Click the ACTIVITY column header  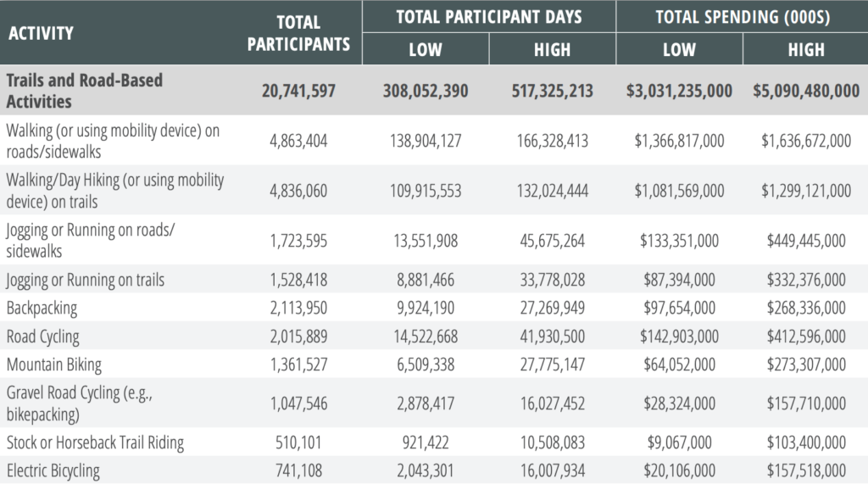click(x=41, y=33)
